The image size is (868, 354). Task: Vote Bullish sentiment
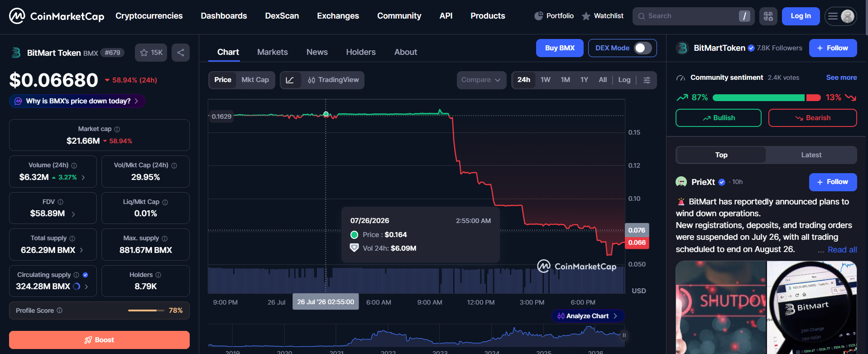(719, 118)
